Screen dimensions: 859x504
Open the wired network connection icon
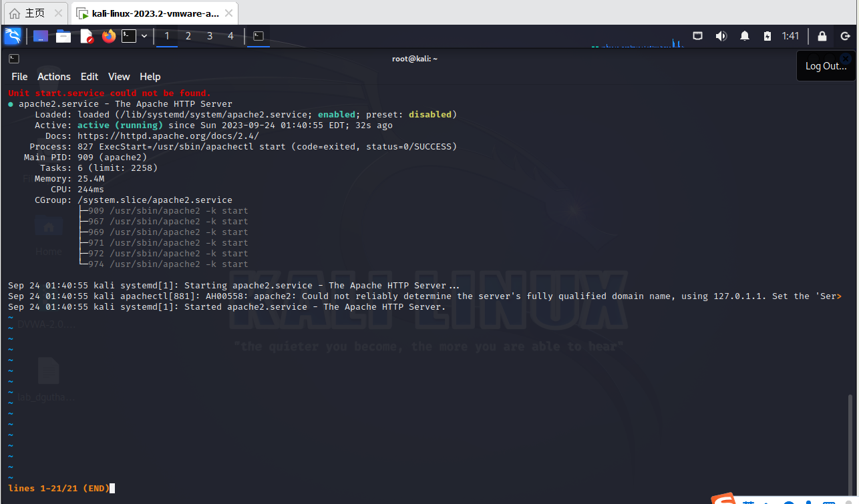pyautogui.click(x=697, y=36)
